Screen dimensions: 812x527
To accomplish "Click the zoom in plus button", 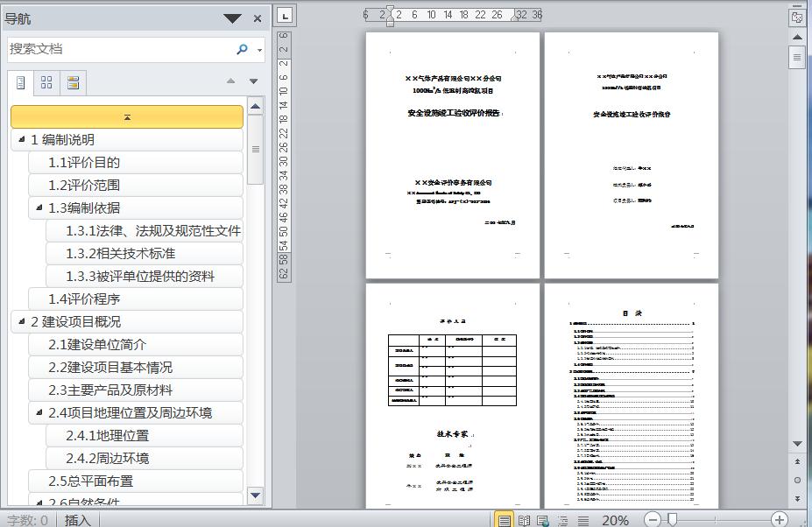I will point(779,519).
